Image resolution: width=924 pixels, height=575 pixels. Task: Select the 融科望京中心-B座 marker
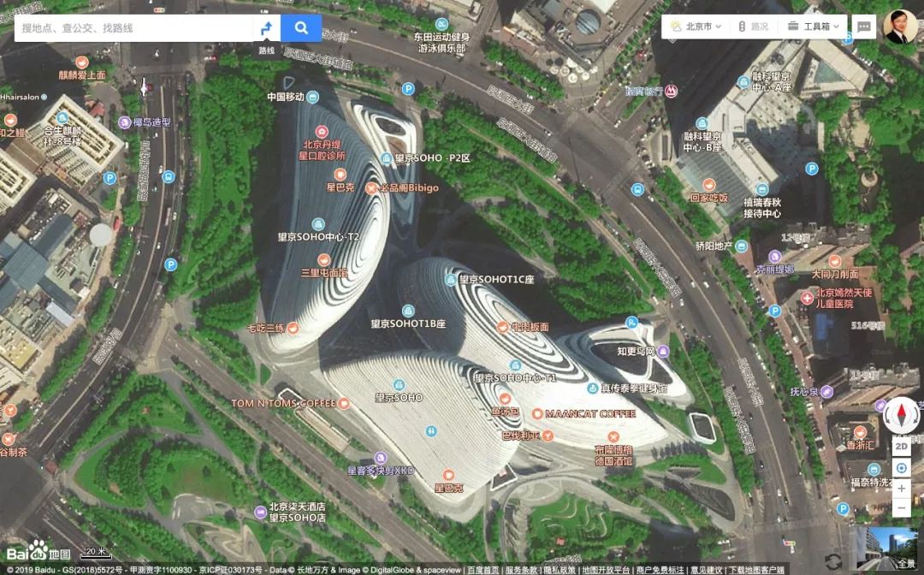click(x=702, y=124)
